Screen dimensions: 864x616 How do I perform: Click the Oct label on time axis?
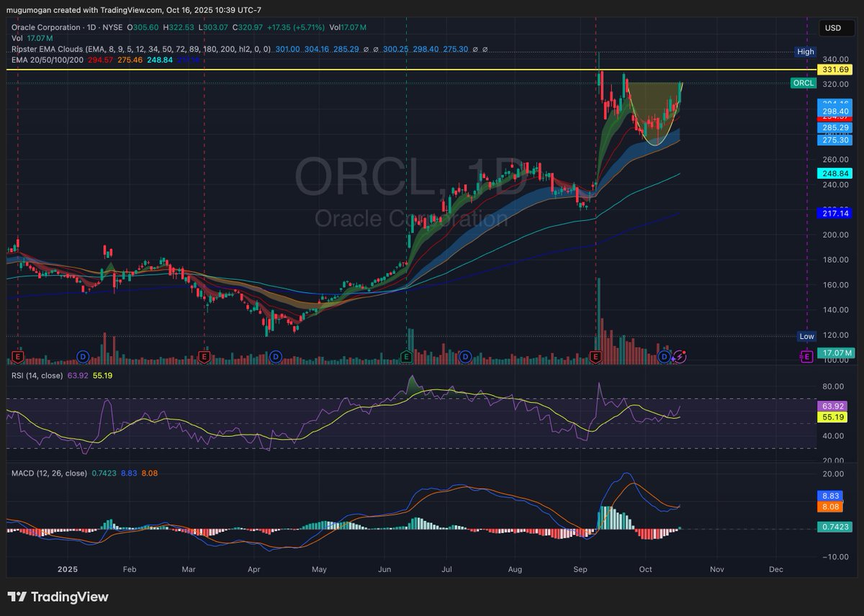pyautogui.click(x=646, y=569)
